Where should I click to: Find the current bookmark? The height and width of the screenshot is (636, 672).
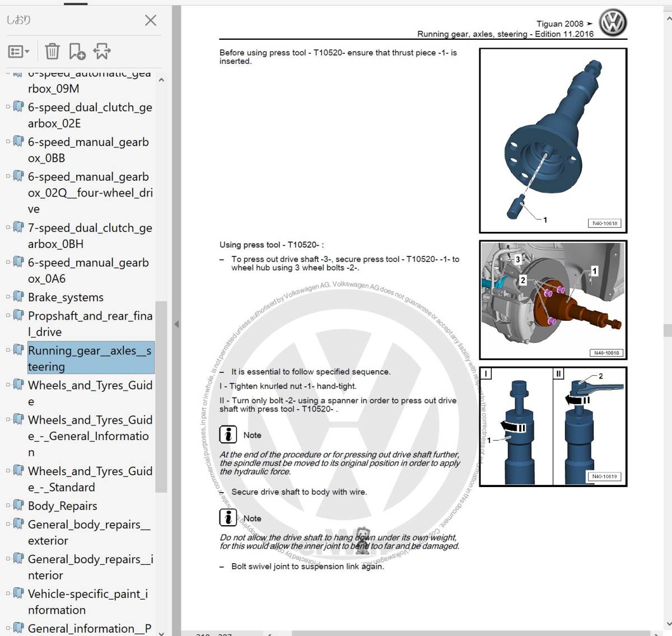102,52
